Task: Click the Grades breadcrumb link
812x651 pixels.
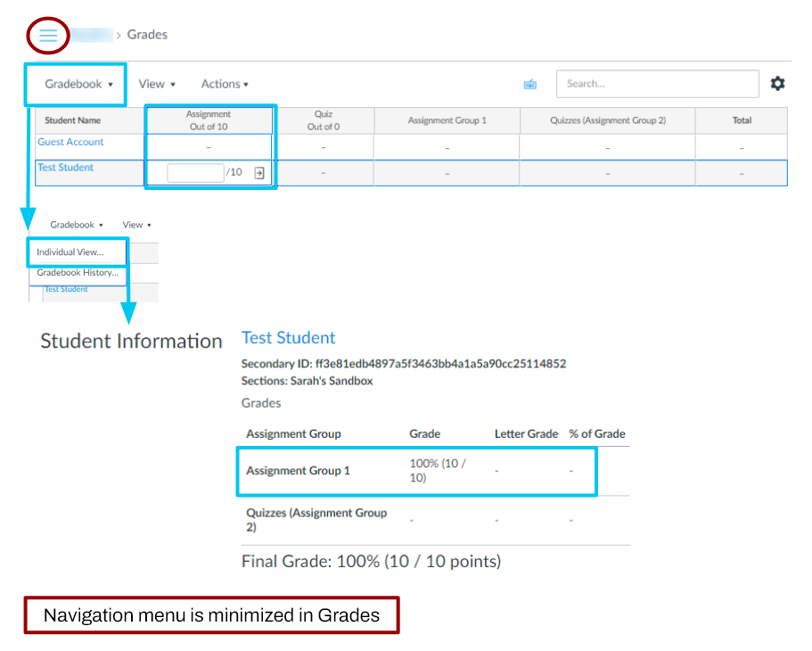Action: (x=147, y=35)
